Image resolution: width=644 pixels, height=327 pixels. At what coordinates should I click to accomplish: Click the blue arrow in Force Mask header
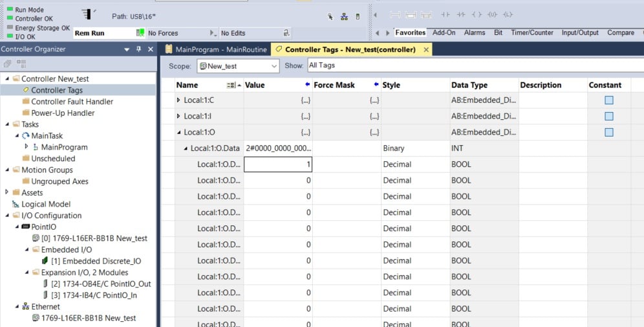(376, 84)
